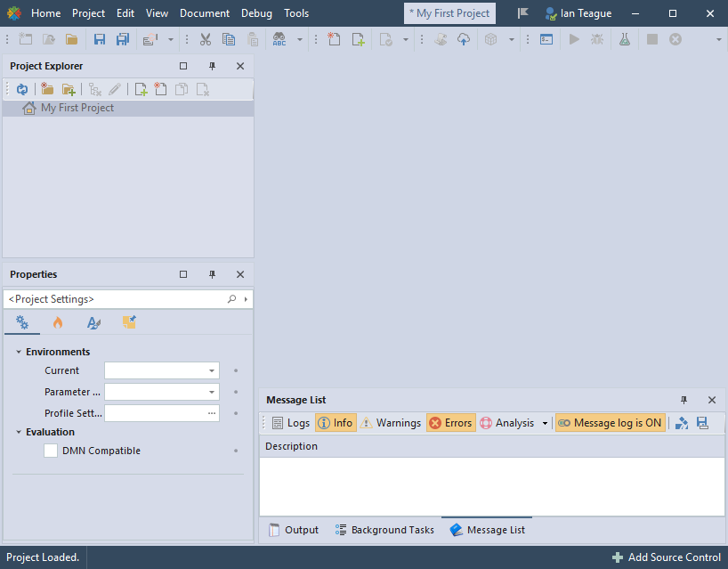728x569 pixels.
Task: Click the cloud upload deploy icon
Action: coord(464,39)
